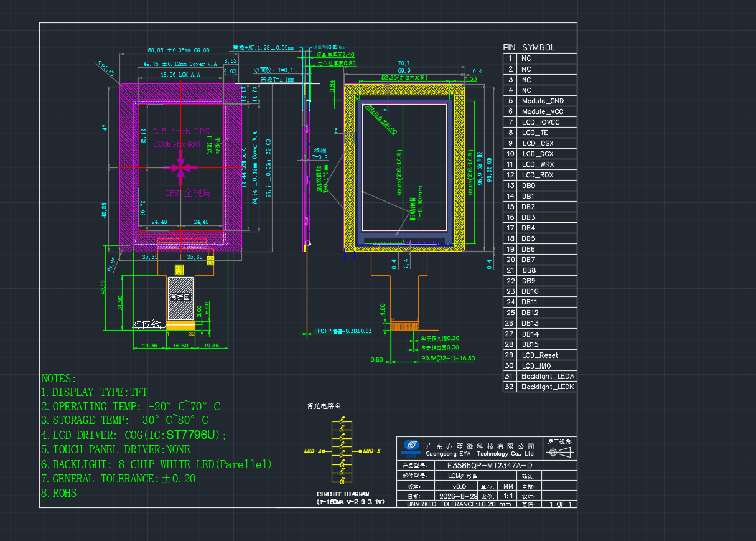756x541 pixels.
Task: Click the date 2026-8-29 in title block
Action: [459, 496]
